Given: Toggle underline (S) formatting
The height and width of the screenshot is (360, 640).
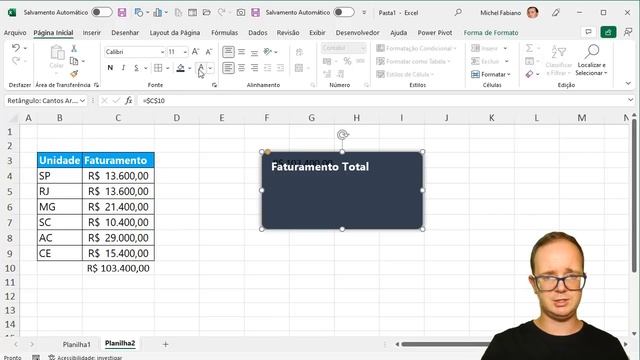Looking at the screenshot, I should pyautogui.click(x=136, y=68).
